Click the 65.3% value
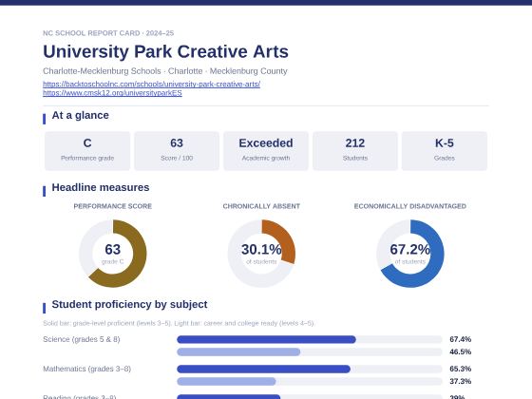The width and height of the screenshot is (532, 399). coord(461,369)
